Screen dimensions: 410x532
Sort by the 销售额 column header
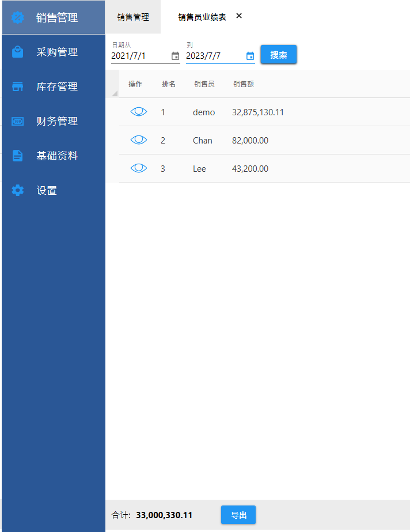pyautogui.click(x=244, y=84)
